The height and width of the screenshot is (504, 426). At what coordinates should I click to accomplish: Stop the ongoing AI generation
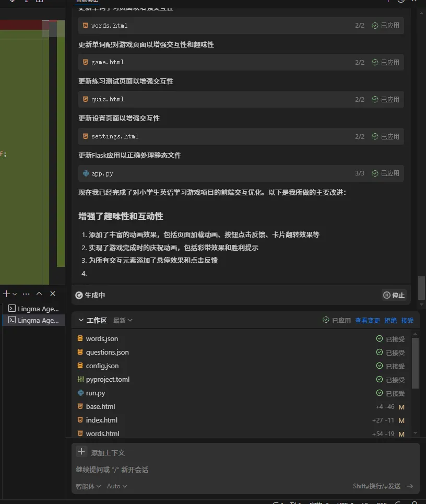tap(394, 295)
